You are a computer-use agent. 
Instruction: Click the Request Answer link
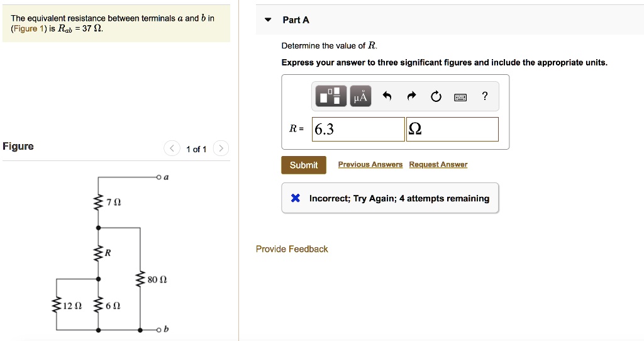(x=438, y=165)
